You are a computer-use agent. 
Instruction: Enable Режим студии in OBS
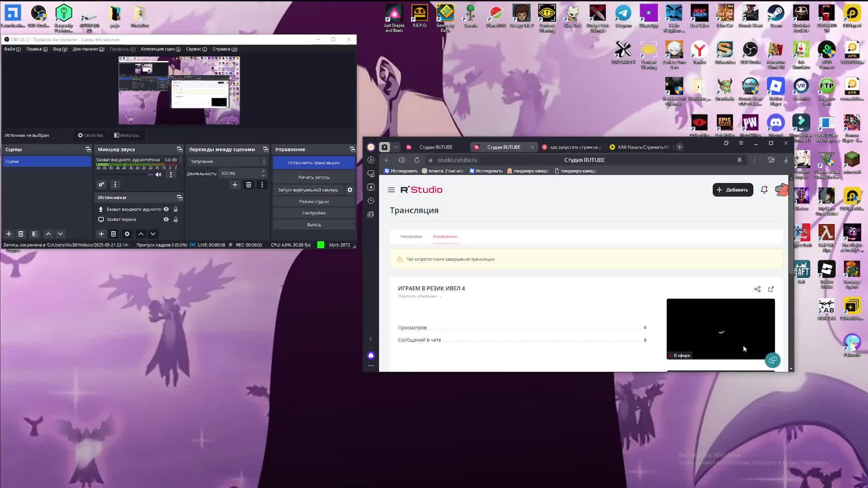314,202
